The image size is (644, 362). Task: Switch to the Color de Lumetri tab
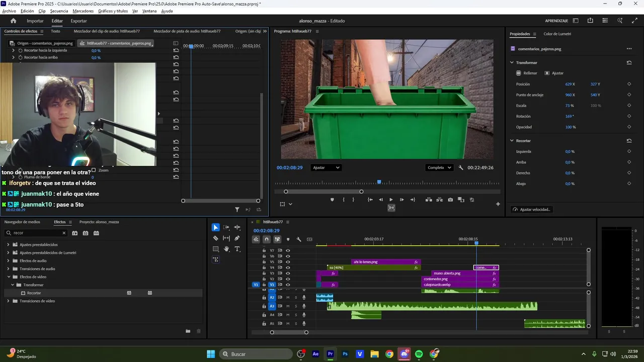tap(557, 34)
